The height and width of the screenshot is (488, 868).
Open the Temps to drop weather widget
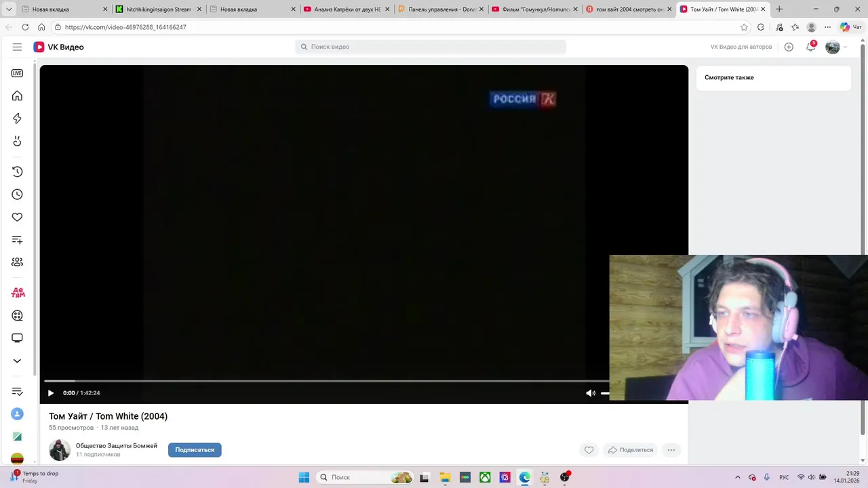pyautogui.click(x=34, y=477)
